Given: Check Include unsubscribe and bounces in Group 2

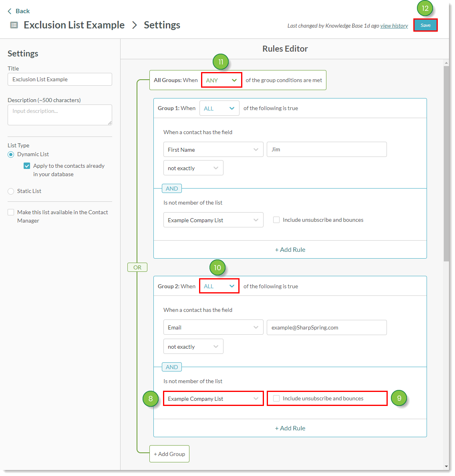Looking at the screenshot, I should click(276, 398).
